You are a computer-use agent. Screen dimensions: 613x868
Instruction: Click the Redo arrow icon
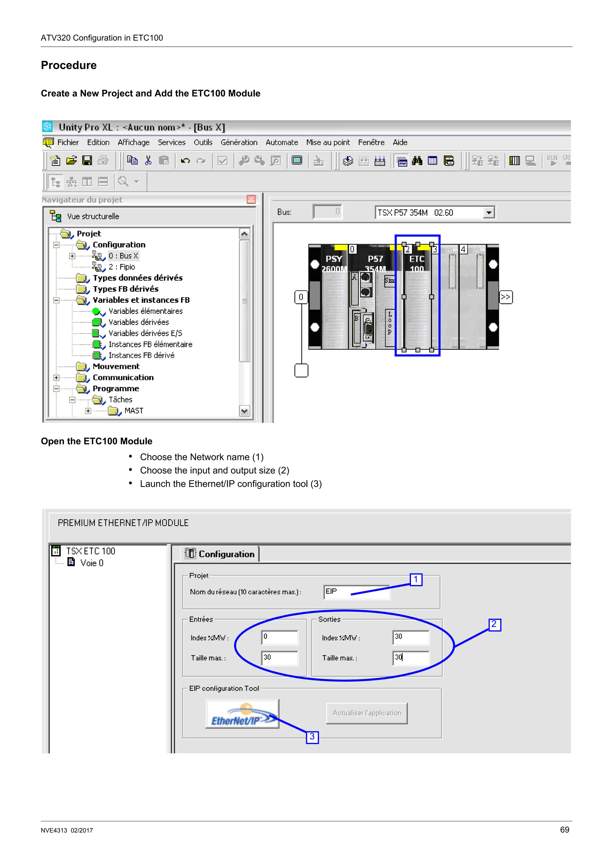pos(201,161)
